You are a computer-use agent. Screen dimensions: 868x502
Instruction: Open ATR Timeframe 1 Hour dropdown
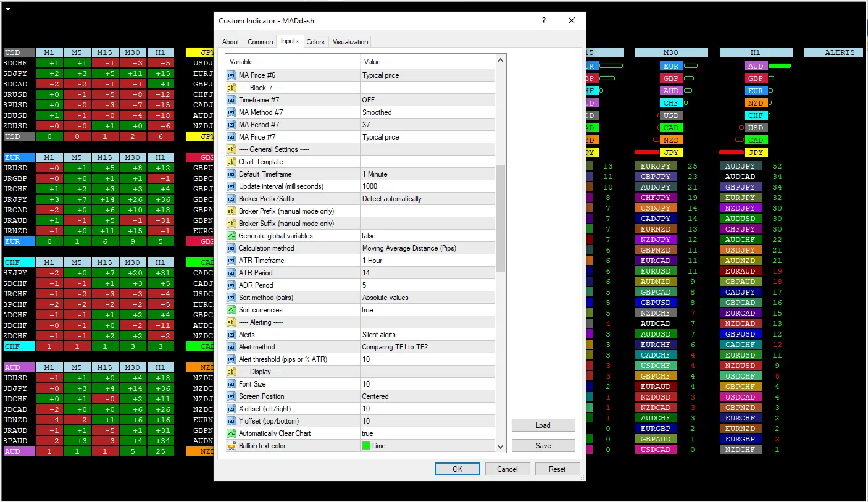[427, 261]
